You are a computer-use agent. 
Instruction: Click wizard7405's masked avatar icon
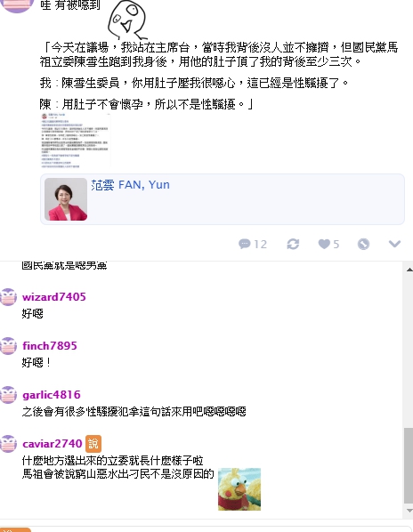pyautogui.click(x=8, y=297)
